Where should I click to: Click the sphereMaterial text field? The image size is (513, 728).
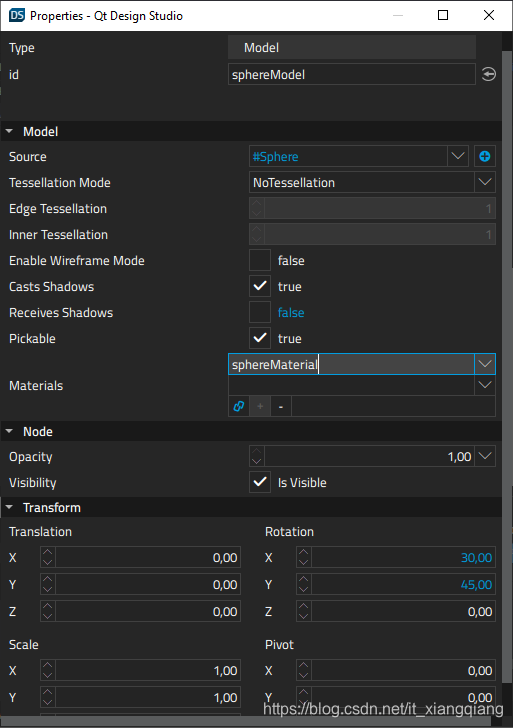coord(351,364)
